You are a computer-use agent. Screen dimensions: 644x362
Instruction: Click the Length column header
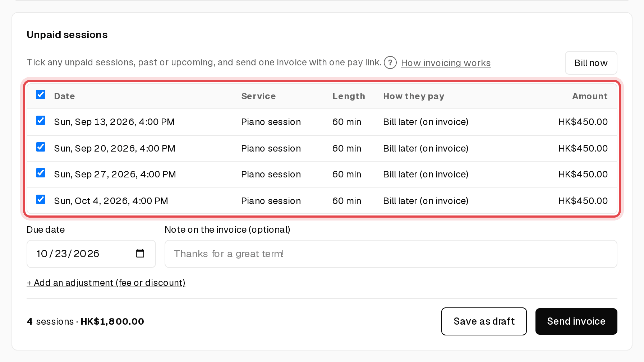pos(349,96)
